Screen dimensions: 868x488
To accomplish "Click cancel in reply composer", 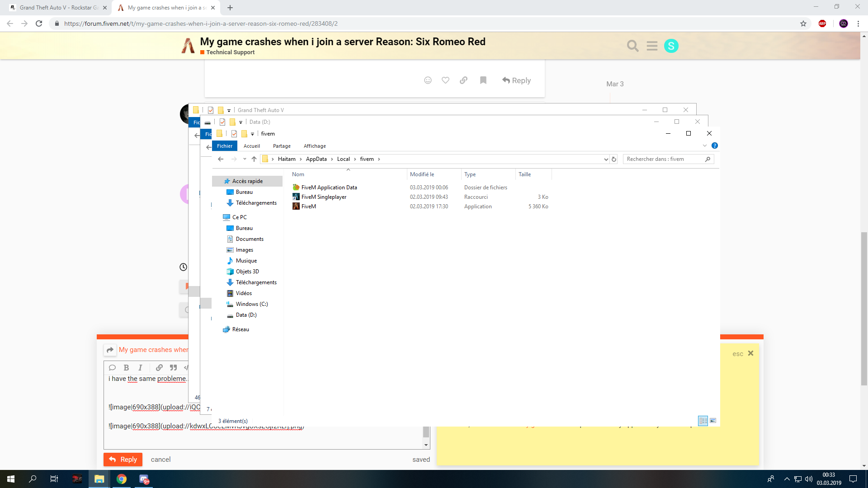I will click(160, 459).
